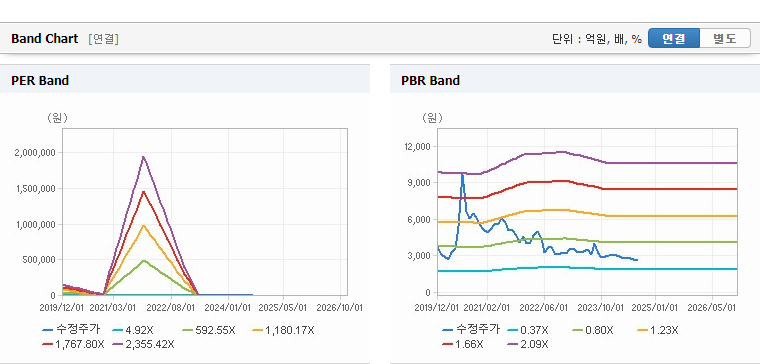Screen dimensions: 760x364
Task: Toggle the 0.80X legend entry
Action: [592, 331]
